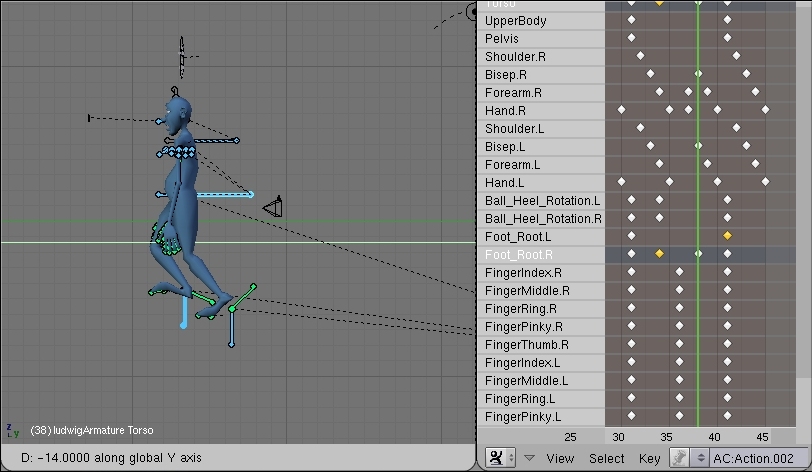812x472 pixels.
Task: Select the UpperBody channel
Action: 541,21
